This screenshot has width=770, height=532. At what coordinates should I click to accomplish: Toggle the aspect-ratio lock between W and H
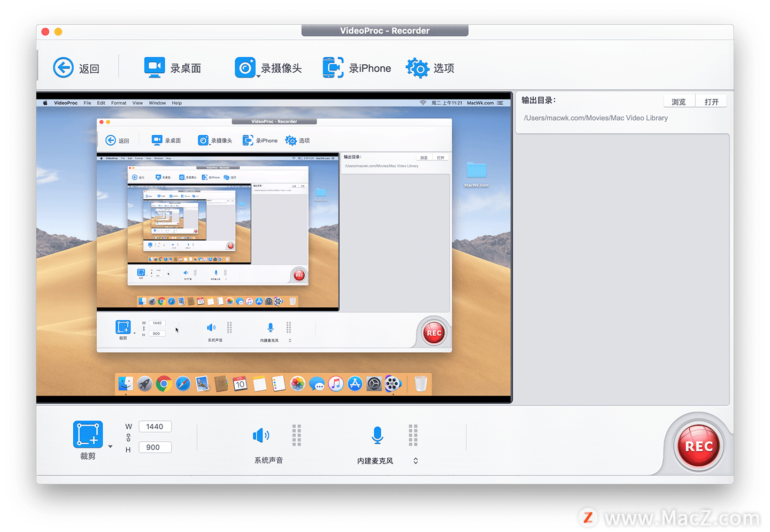pyautogui.click(x=128, y=437)
